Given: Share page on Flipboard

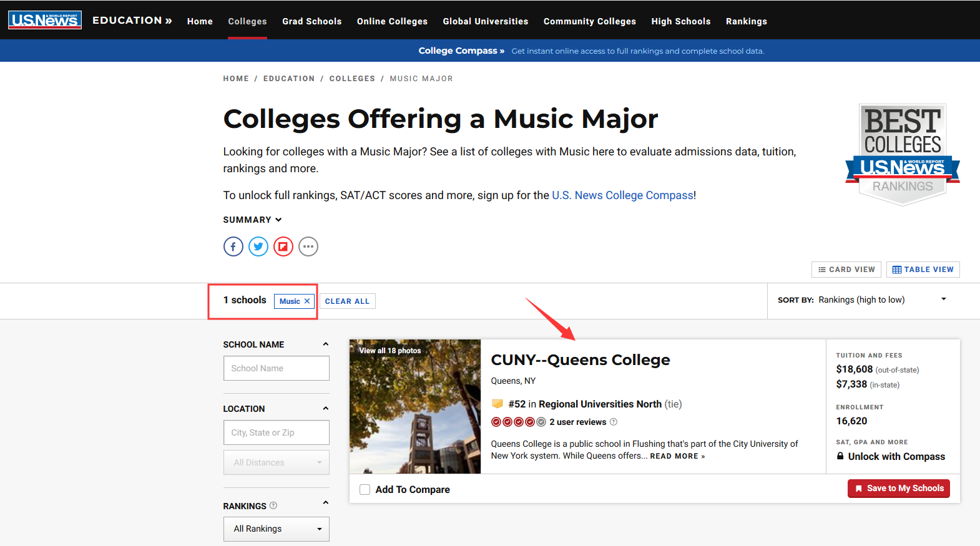Looking at the screenshot, I should point(283,246).
